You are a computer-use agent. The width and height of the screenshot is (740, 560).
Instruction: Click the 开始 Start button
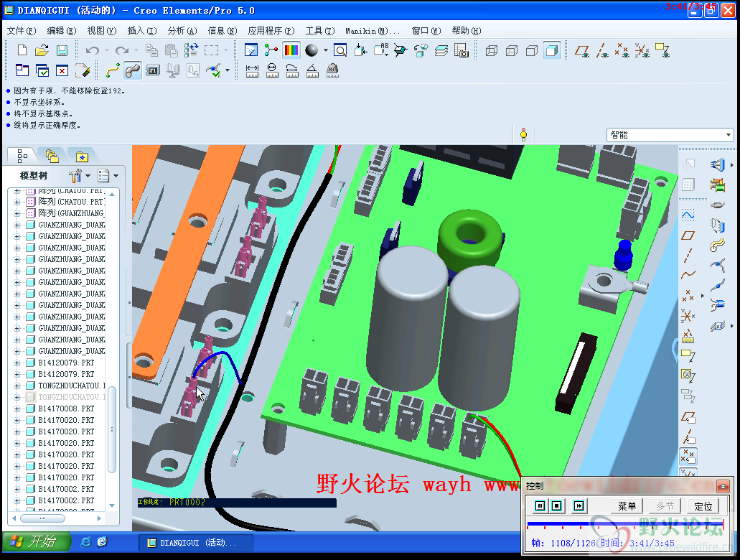[37, 541]
